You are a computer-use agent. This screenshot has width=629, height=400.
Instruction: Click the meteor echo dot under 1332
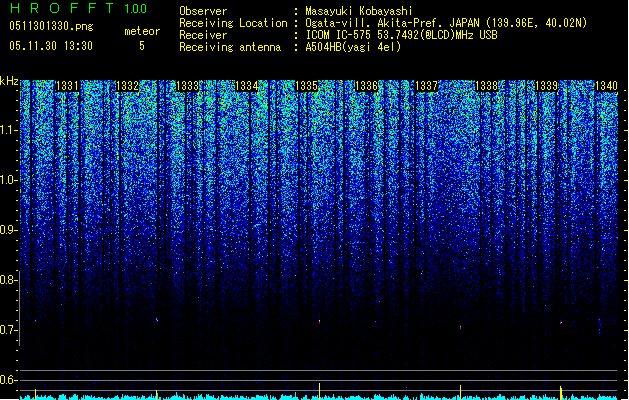click(157, 320)
